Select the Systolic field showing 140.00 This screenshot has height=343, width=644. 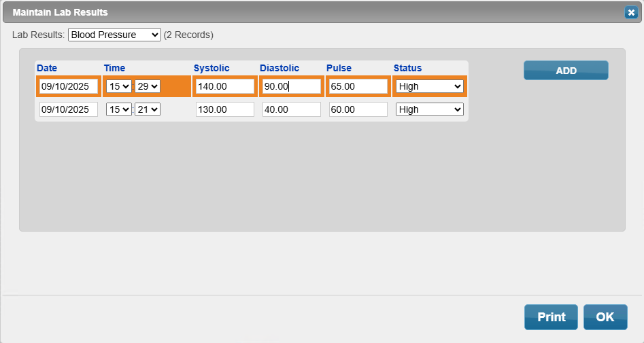coord(224,86)
